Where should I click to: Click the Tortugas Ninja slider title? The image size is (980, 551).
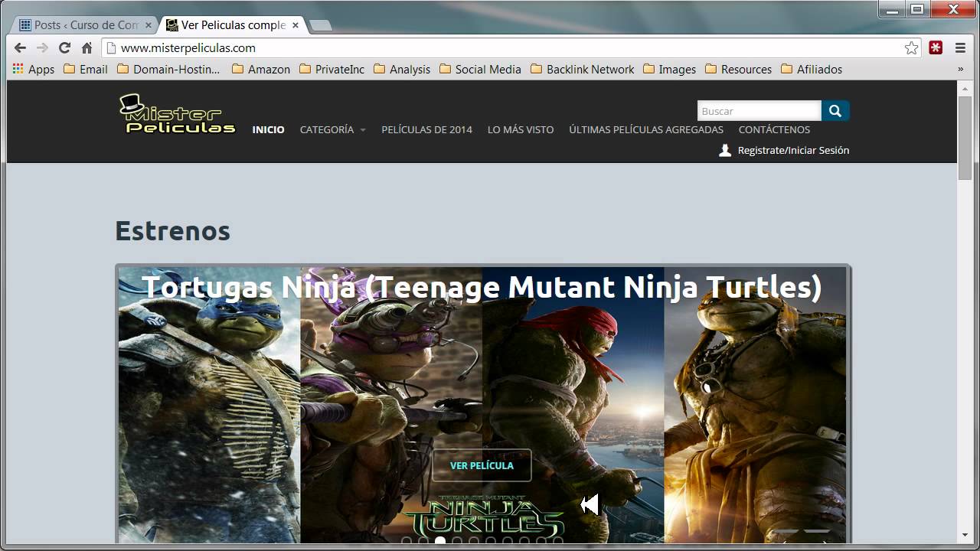482,287
